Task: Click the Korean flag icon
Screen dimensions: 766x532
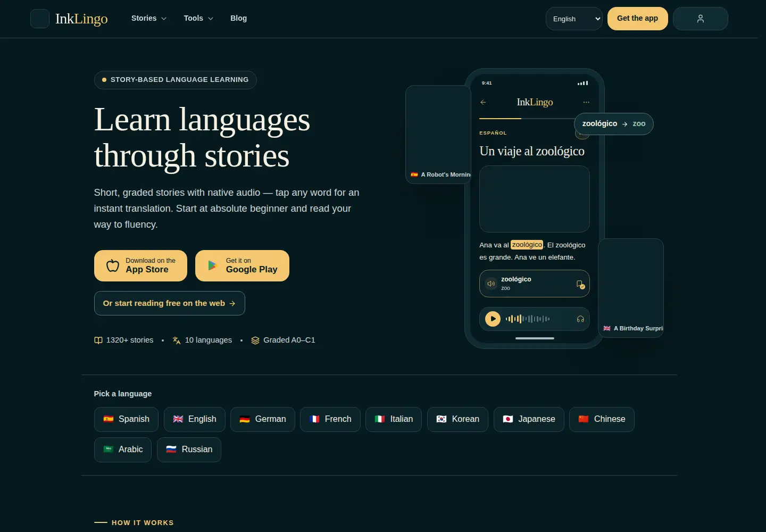Action: [x=442, y=419]
